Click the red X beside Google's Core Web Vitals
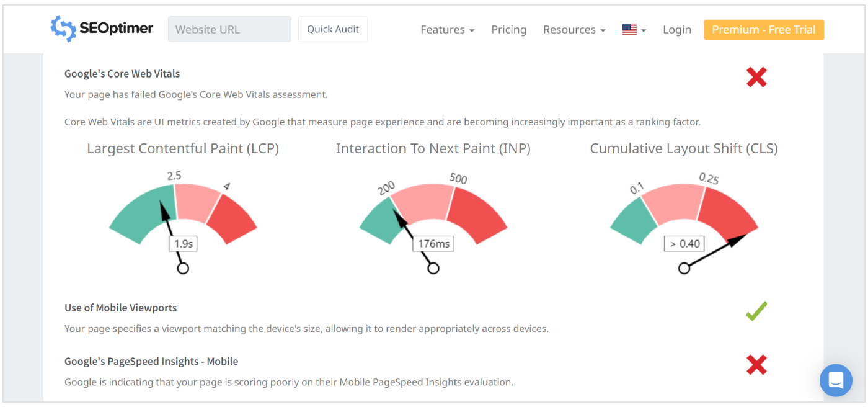The width and height of the screenshot is (868, 407). [x=756, y=77]
